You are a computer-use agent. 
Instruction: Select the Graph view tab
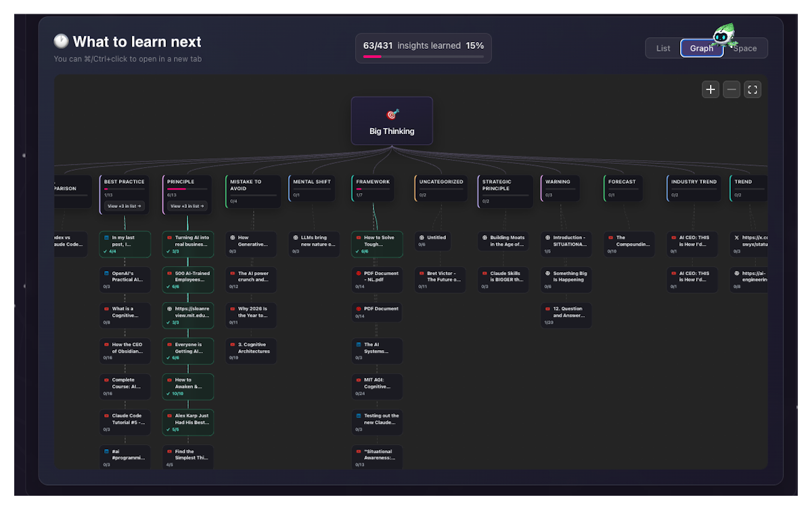coord(701,48)
